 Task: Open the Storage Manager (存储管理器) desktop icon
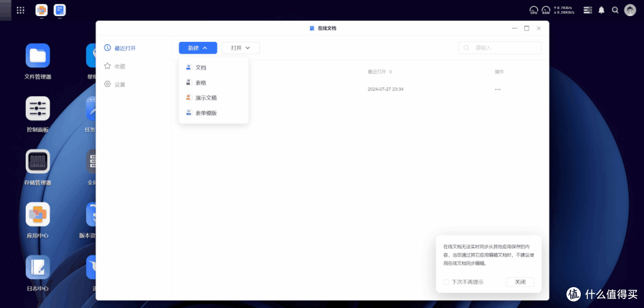tap(38, 161)
